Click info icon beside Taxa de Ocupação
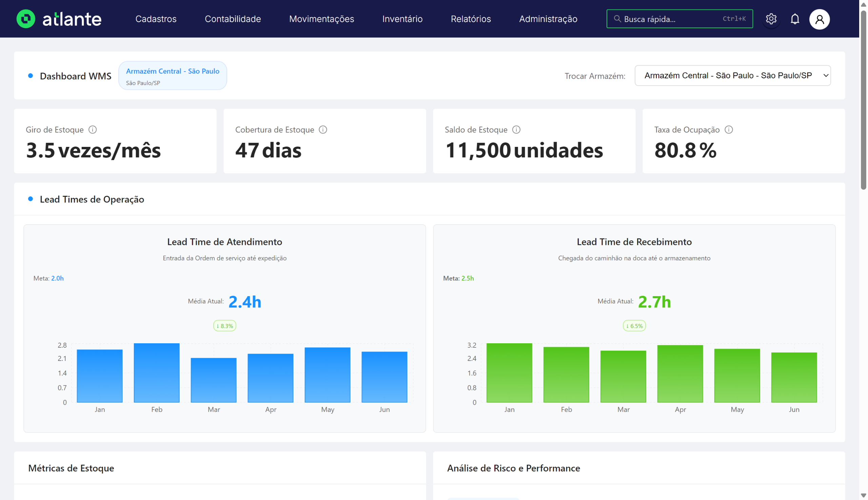 [728, 130]
